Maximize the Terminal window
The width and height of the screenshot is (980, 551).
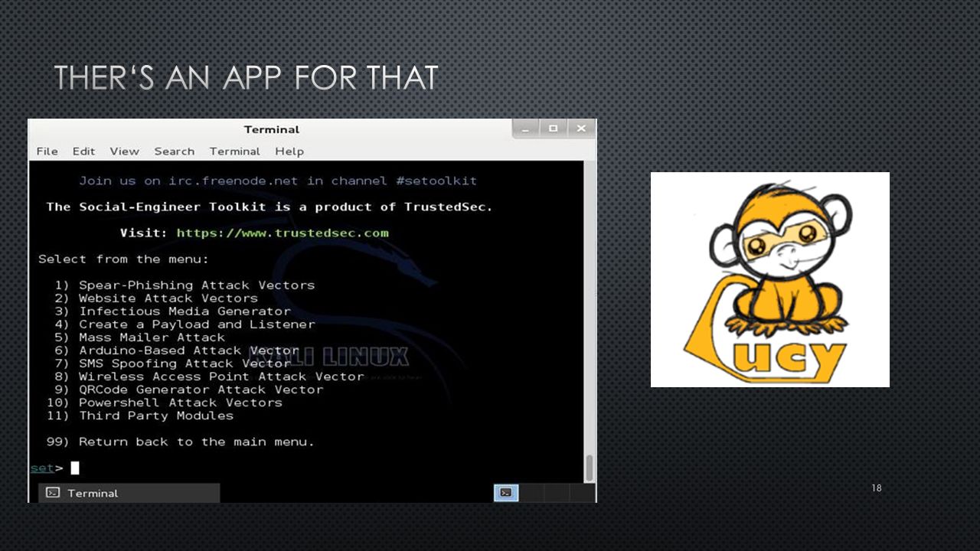(553, 129)
